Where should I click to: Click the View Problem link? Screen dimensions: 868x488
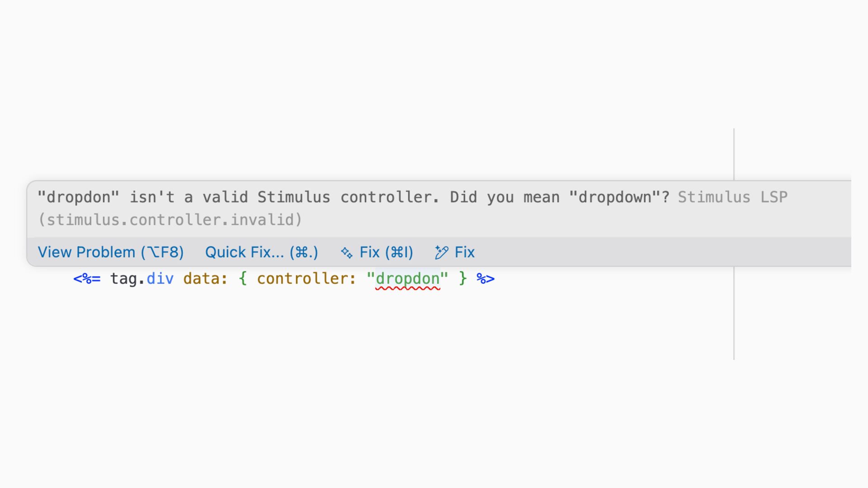pos(111,252)
